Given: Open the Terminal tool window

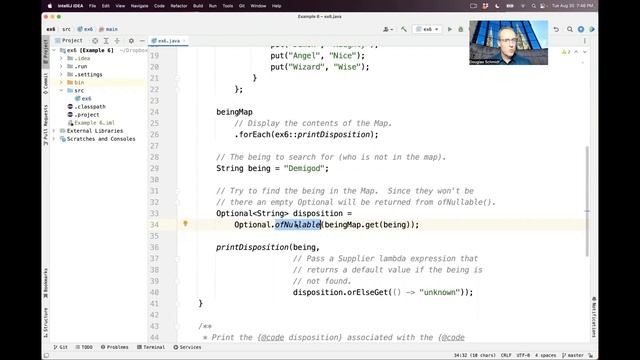Looking at the screenshot, I should (151, 347).
